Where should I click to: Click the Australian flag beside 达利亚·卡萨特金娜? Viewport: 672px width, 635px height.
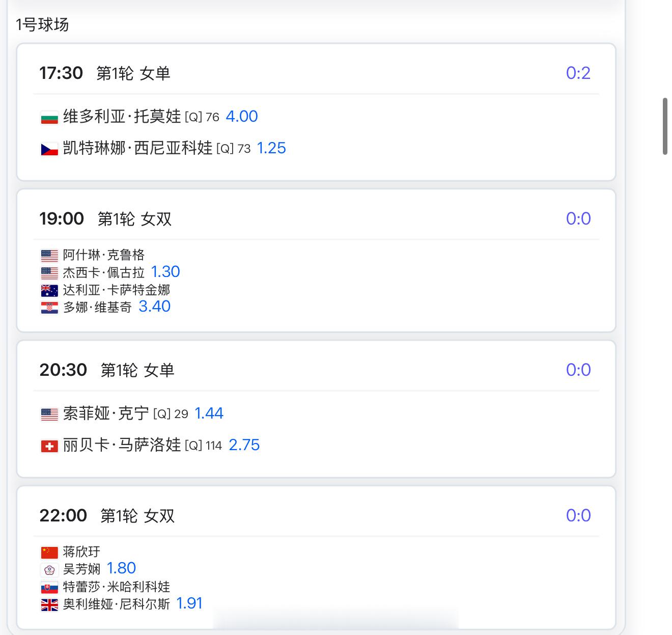click(x=49, y=291)
